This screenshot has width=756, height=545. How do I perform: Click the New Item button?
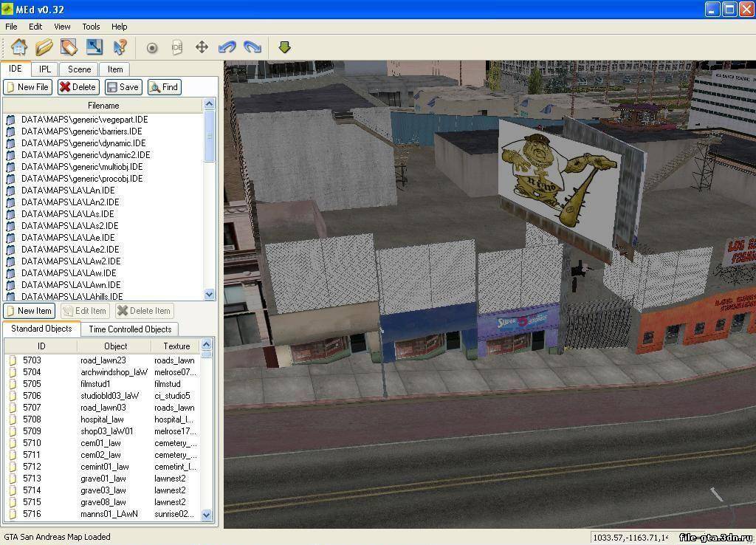point(30,311)
